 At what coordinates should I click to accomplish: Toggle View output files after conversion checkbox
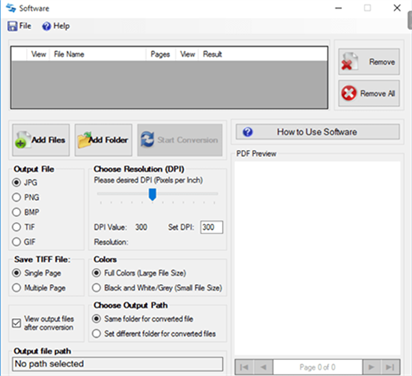click(x=16, y=323)
